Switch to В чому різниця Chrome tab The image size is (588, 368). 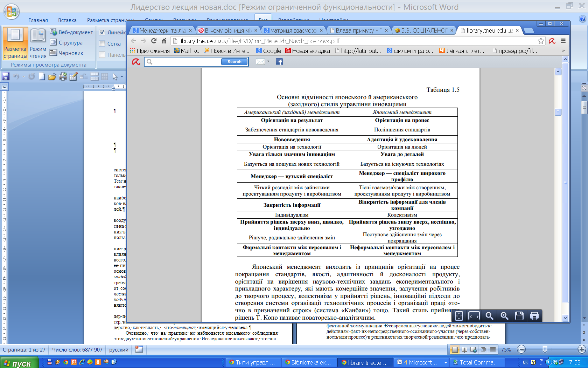[x=228, y=30]
